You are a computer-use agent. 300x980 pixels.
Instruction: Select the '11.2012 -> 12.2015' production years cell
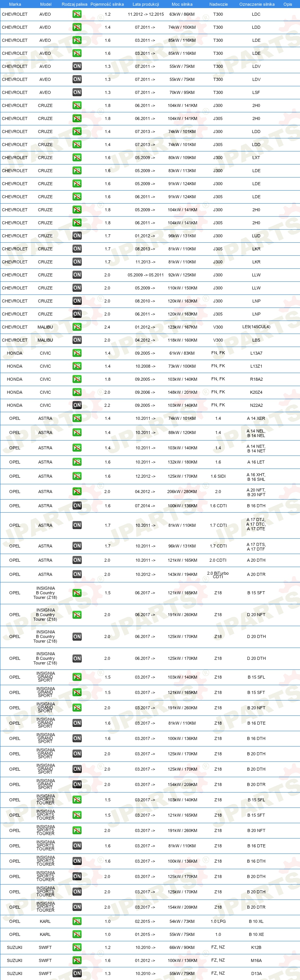(145, 14)
